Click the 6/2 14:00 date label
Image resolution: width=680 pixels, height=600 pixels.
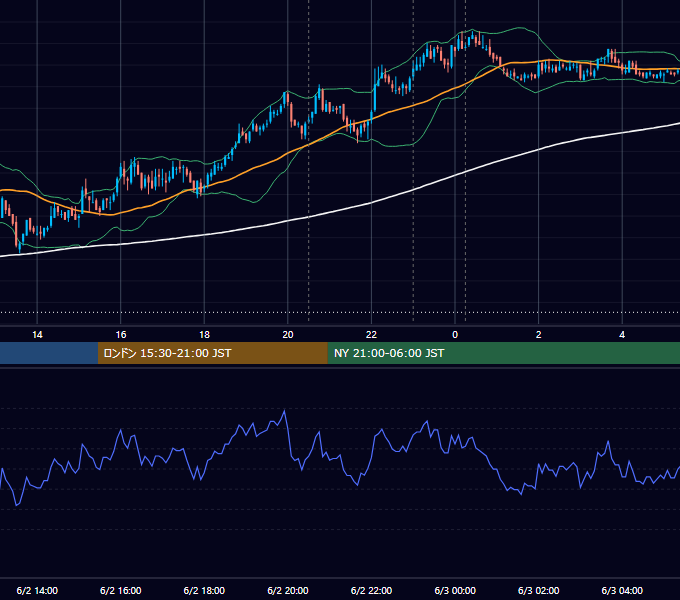[37, 590]
